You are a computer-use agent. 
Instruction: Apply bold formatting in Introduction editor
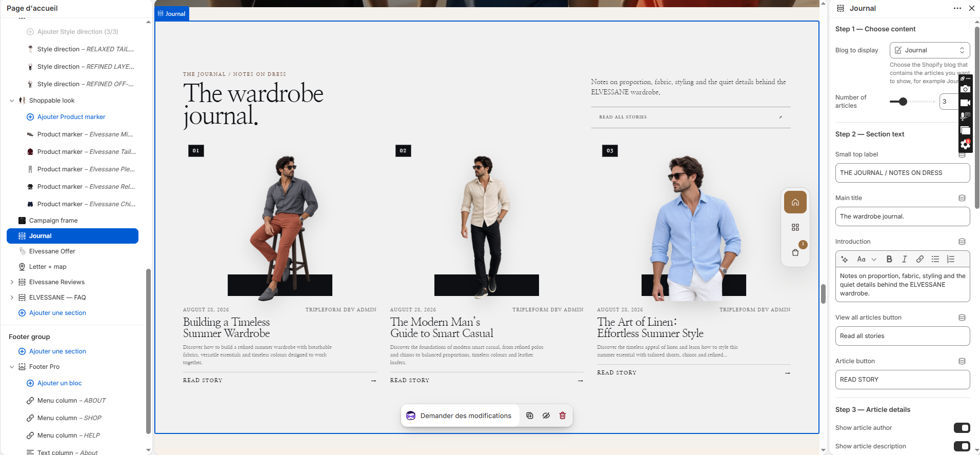tap(889, 259)
